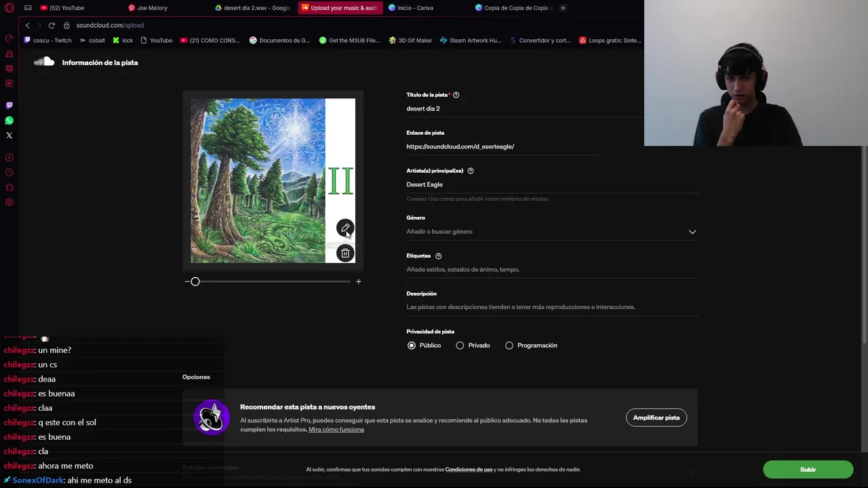The height and width of the screenshot is (488, 868).
Task: Open the X (Twitter) sidebar panel
Action: click(9, 135)
